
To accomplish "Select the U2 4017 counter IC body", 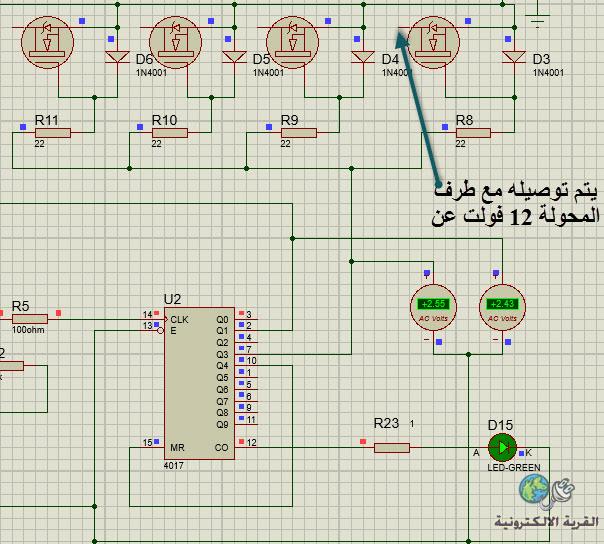I will [x=199, y=383].
